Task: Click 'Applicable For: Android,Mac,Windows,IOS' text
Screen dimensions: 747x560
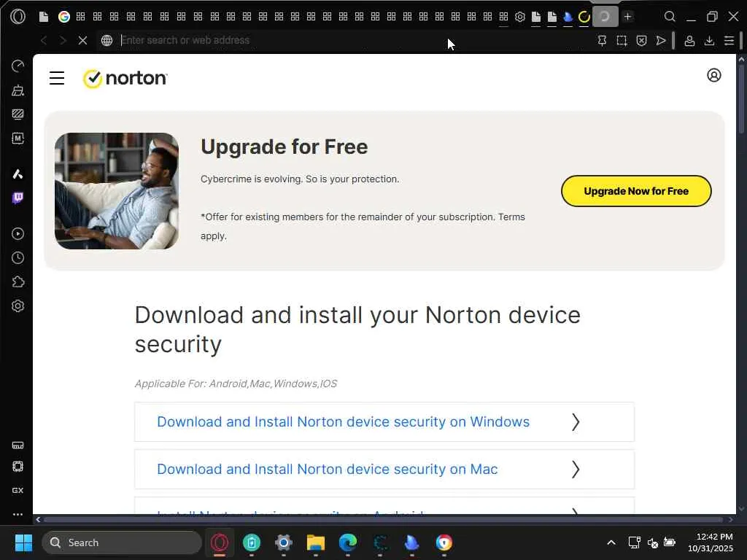Action: click(x=236, y=384)
